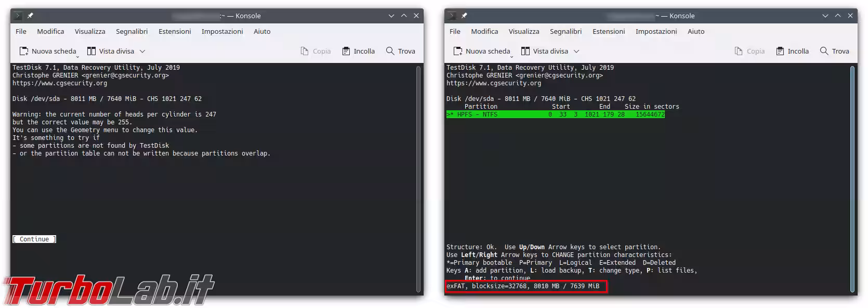868x308 pixels.
Task: Expand Vista divisa dropdown arrow, left window
Action: (x=142, y=51)
